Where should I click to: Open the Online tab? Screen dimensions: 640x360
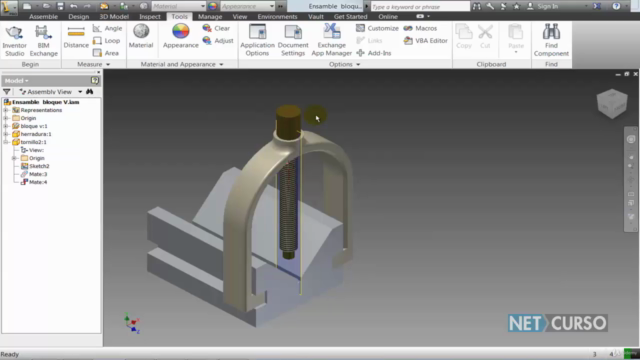pos(388,17)
